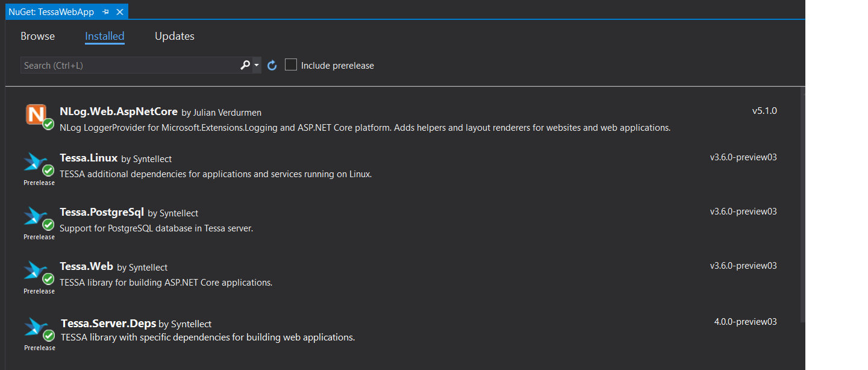Screen dimensions: 868x370
Task: Click the package list vertical scrollbar
Action: point(802,205)
